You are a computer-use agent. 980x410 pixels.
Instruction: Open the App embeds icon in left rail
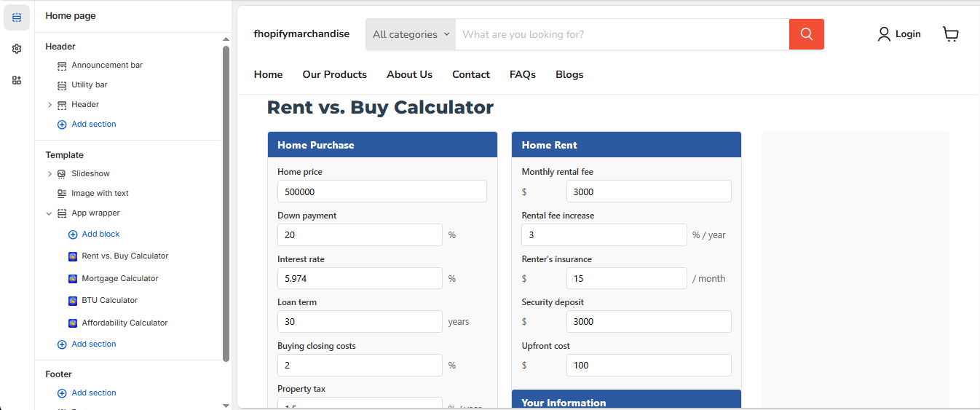pos(17,80)
